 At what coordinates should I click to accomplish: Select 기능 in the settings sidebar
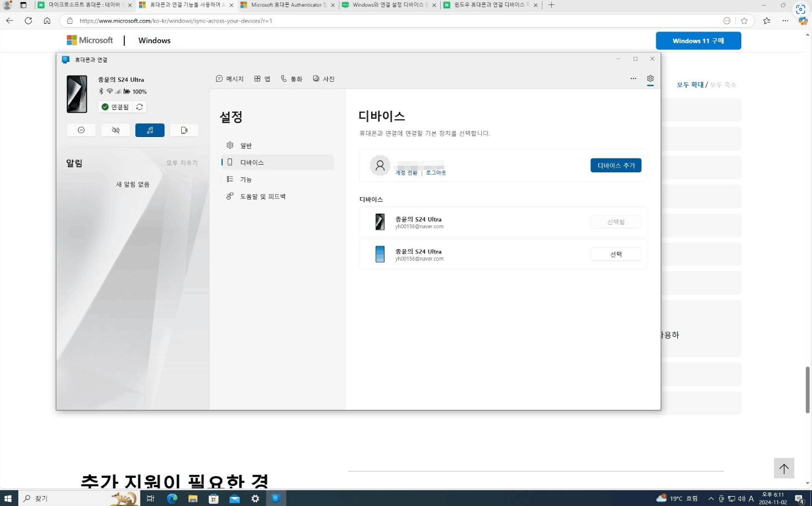pos(245,179)
